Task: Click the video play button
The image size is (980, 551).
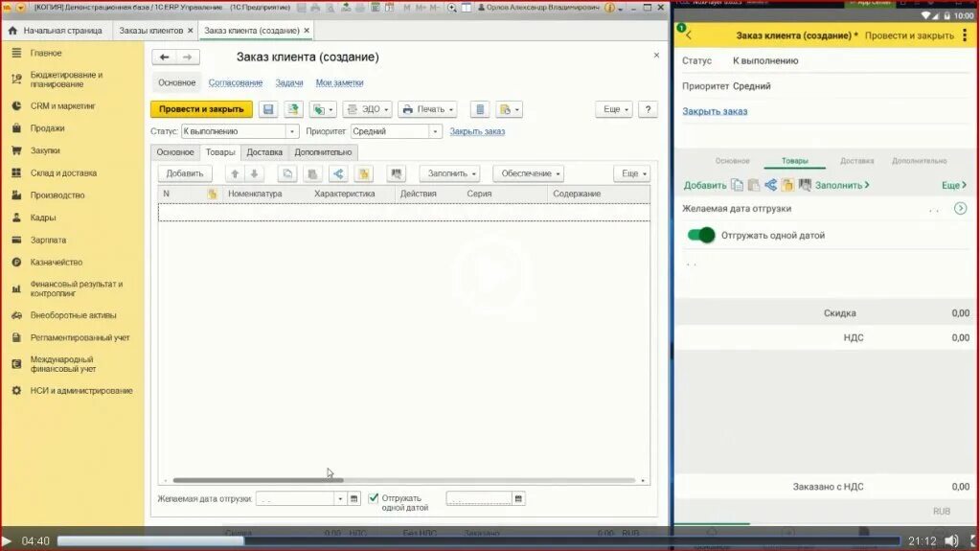Action: coord(7,541)
